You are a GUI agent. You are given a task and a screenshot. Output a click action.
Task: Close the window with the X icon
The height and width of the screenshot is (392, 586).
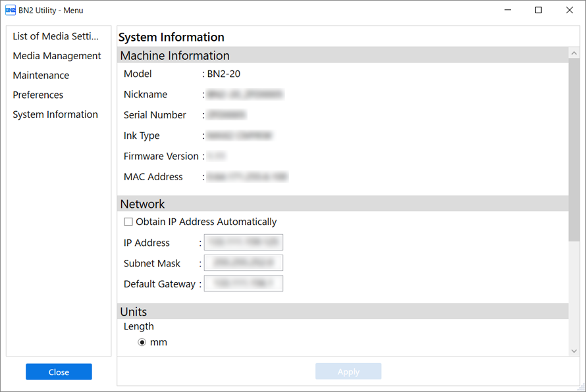569,10
